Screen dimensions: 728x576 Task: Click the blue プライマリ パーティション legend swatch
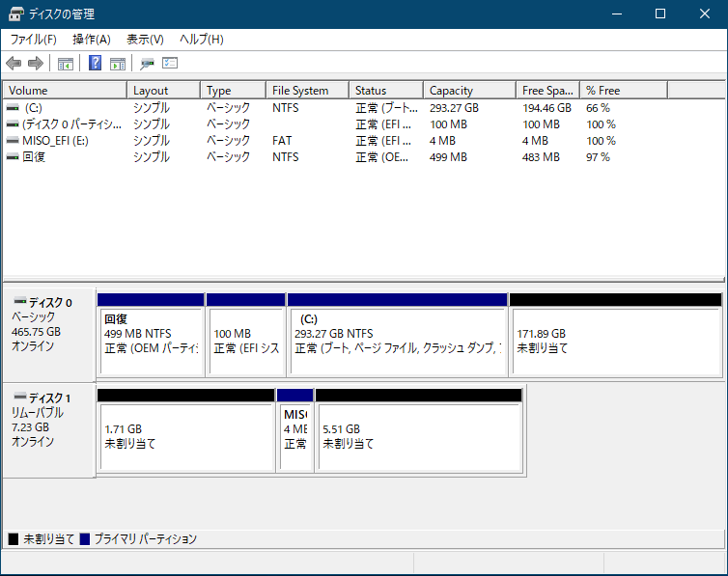click(x=85, y=539)
